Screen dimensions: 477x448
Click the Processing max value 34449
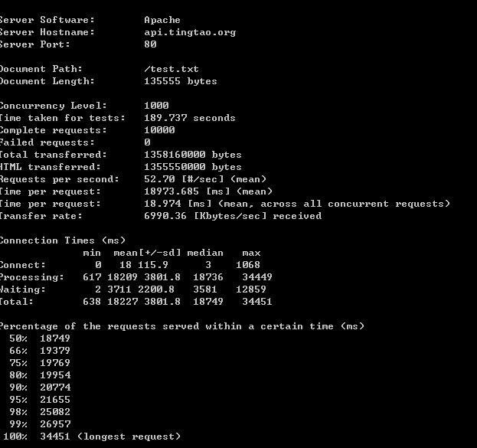click(257, 277)
